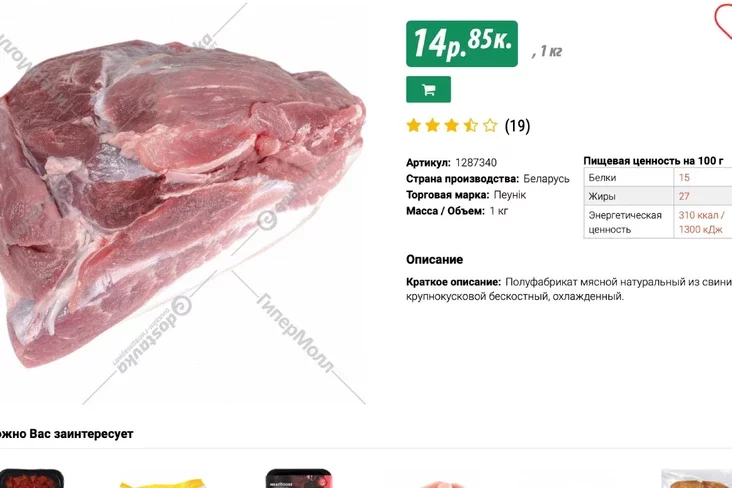The width and height of the screenshot is (732, 488).
Task: Click the second rating star
Action: point(433,126)
